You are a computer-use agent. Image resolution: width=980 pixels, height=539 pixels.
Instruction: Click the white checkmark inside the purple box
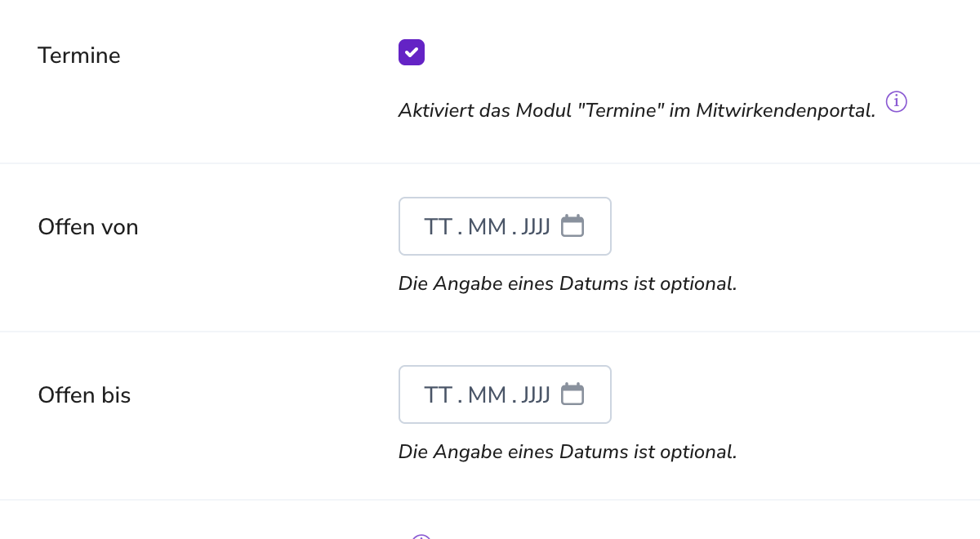pyautogui.click(x=412, y=52)
